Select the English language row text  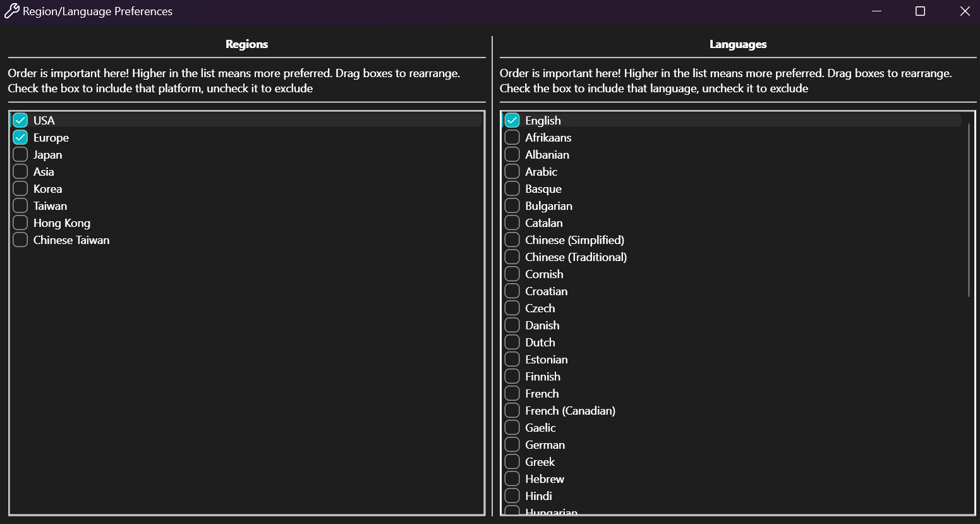pyautogui.click(x=543, y=121)
